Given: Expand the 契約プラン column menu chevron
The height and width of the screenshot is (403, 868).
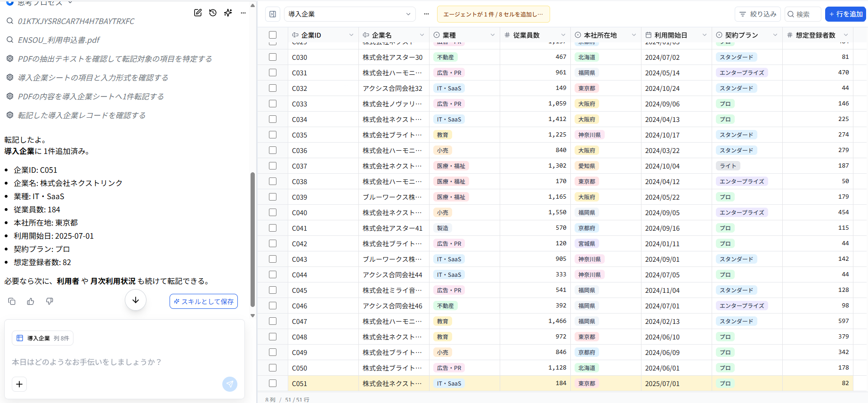Looking at the screenshot, I should click(775, 35).
